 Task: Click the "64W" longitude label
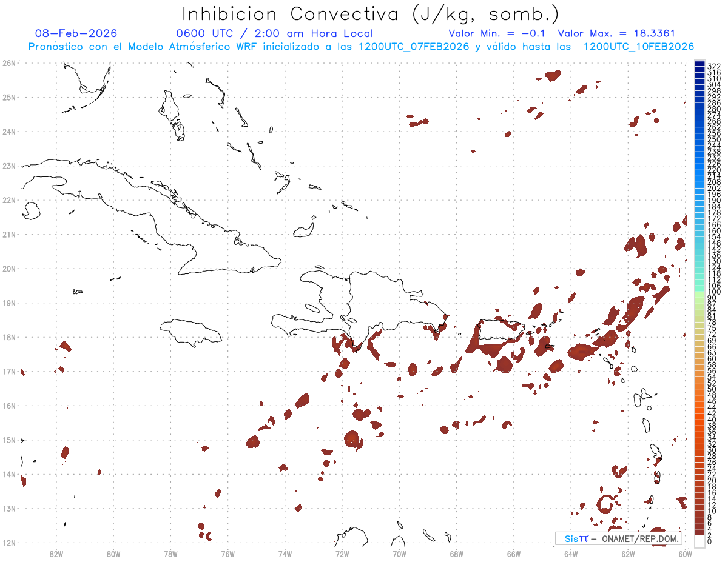[x=571, y=554]
